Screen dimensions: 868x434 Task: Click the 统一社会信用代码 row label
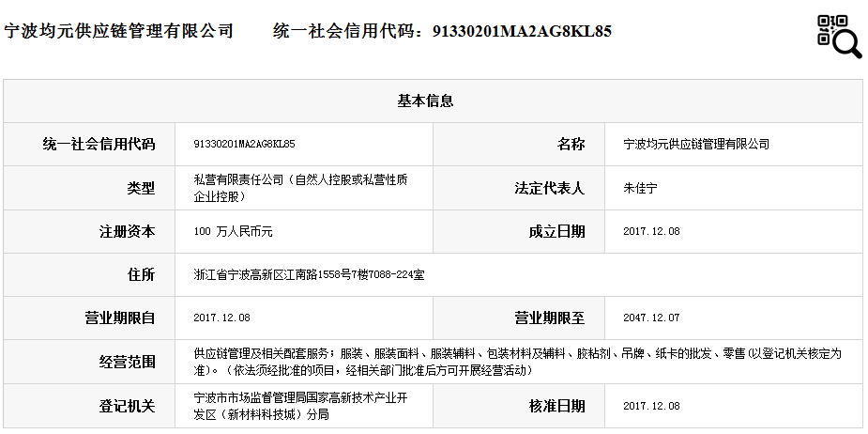click(x=99, y=145)
